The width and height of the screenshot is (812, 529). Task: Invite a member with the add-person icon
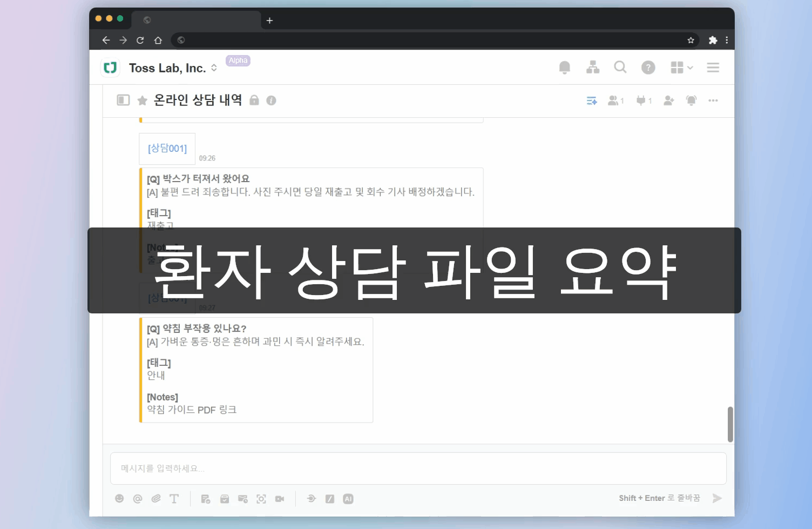tap(669, 101)
